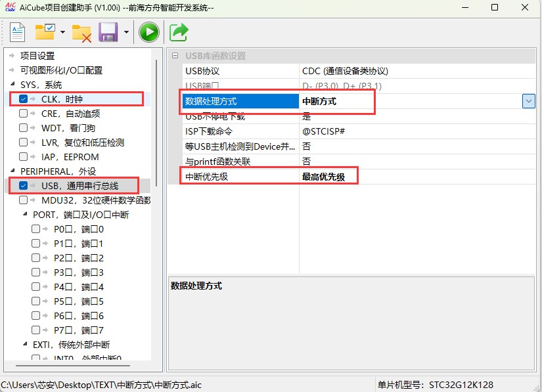542x392 pixels.
Task: Close project using the folder with red X icon
Action: click(81, 33)
